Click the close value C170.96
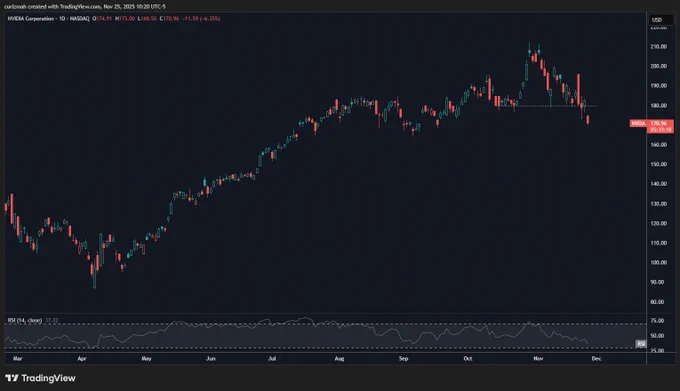Viewport: 680px width, 391px height. point(169,19)
